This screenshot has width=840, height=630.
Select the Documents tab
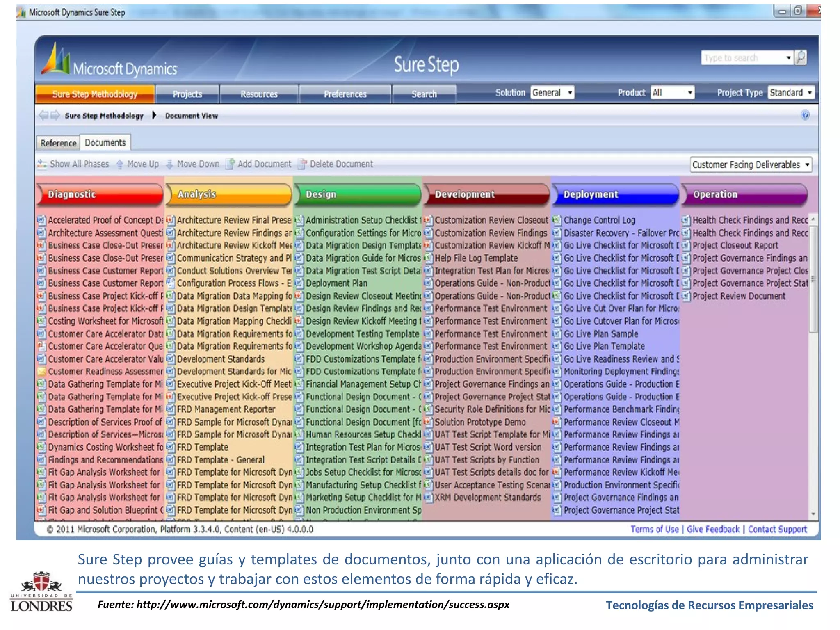[x=105, y=142]
